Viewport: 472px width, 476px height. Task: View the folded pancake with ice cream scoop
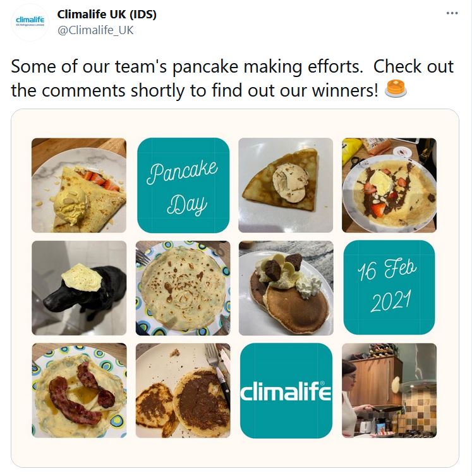(x=286, y=185)
